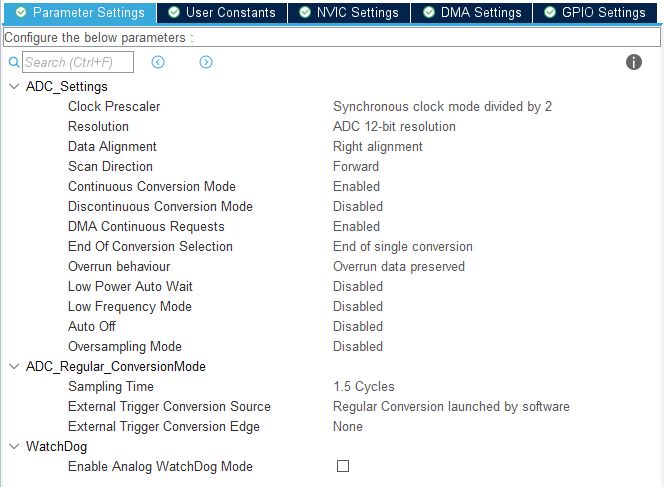This screenshot has height=487, width=664.
Task: Go to next search result arrow
Action: click(x=206, y=62)
